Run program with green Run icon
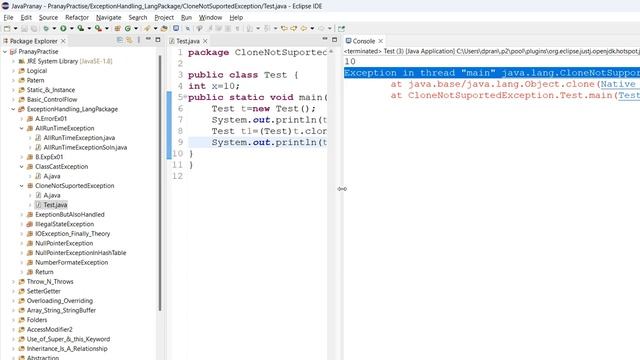Image resolution: width=640 pixels, height=360 pixels. 63,29
